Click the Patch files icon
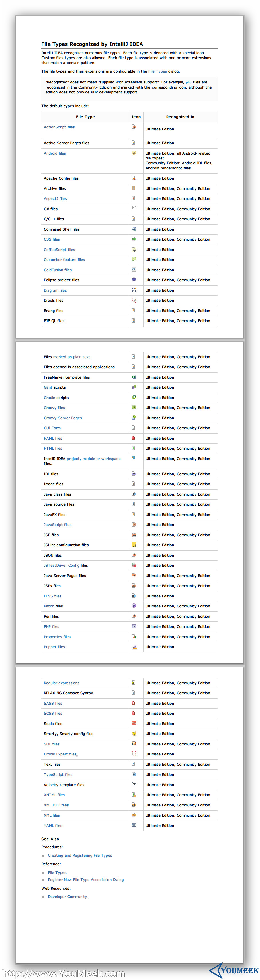This screenshot has width=260, height=980. pos(134,606)
